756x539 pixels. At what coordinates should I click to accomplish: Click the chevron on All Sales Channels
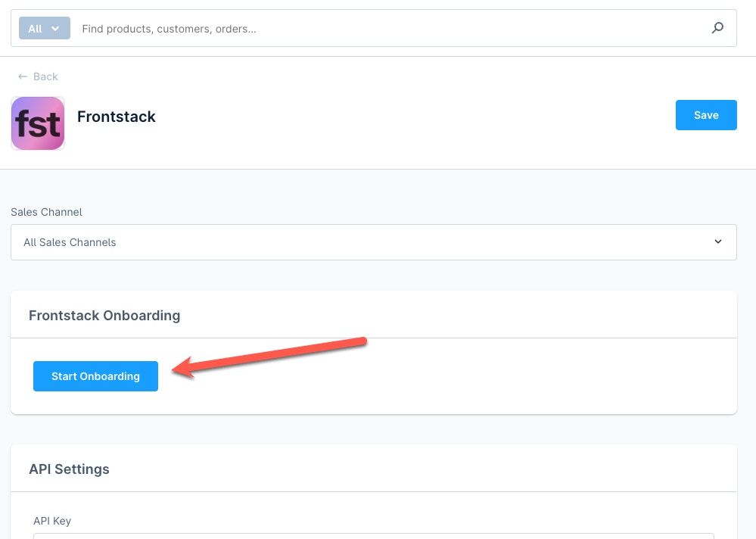coord(717,241)
